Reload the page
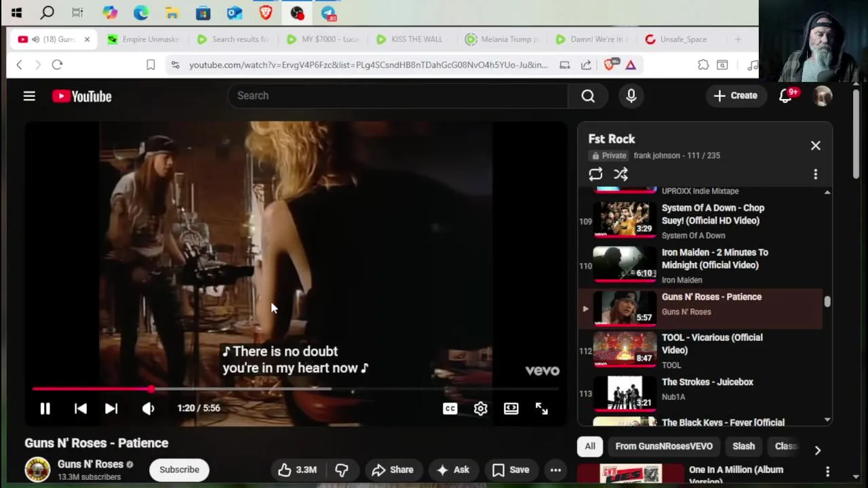The height and width of the screenshot is (488, 868). click(57, 65)
